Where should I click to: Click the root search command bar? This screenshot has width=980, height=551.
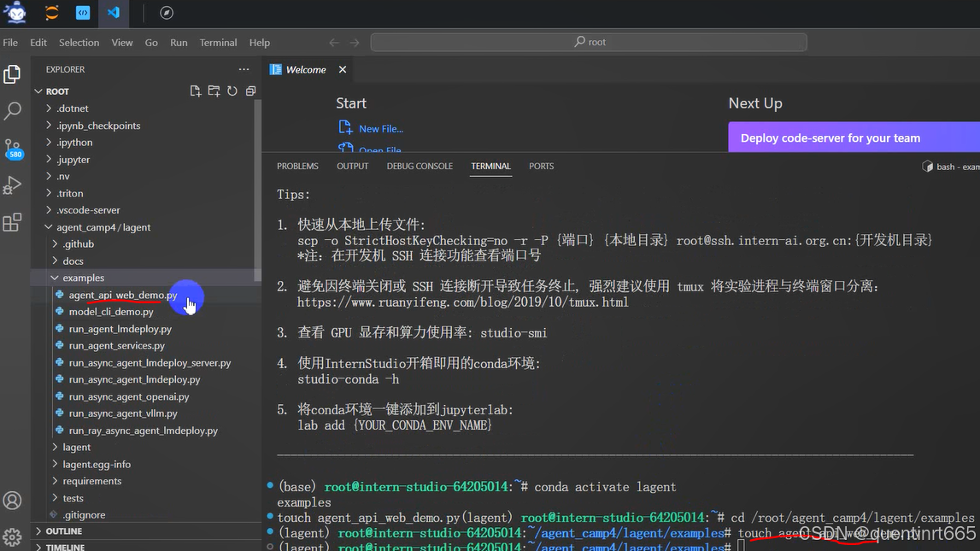(x=589, y=42)
